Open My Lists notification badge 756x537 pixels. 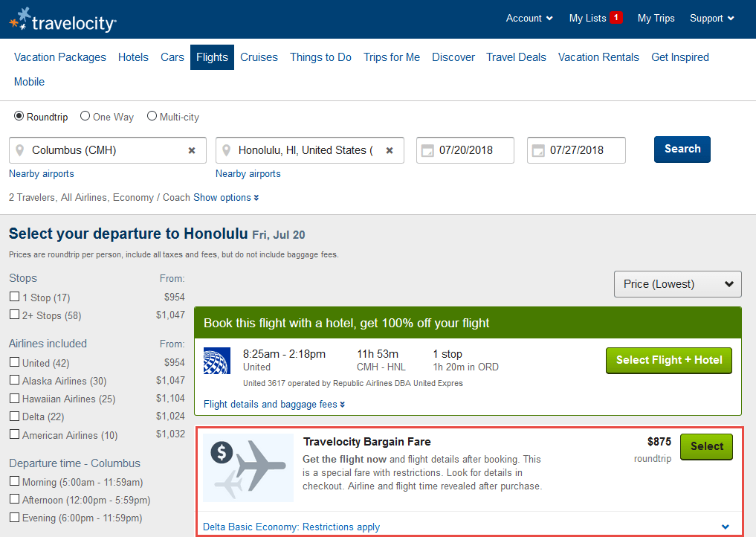[x=616, y=17]
